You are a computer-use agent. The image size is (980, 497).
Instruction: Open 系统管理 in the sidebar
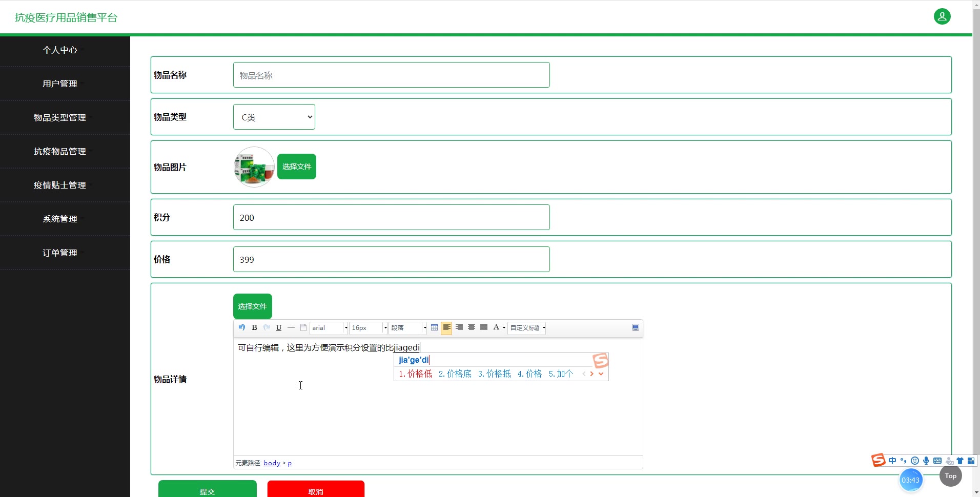60,219
